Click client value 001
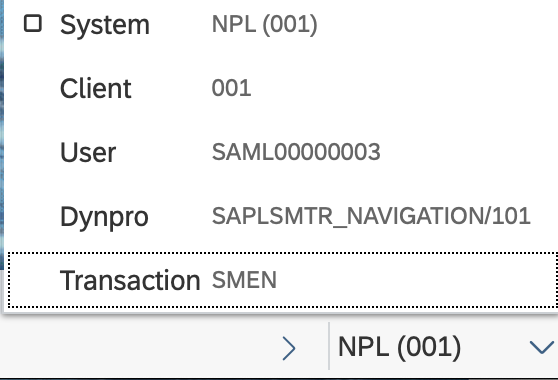The image size is (558, 380). click(x=231, y=88)
